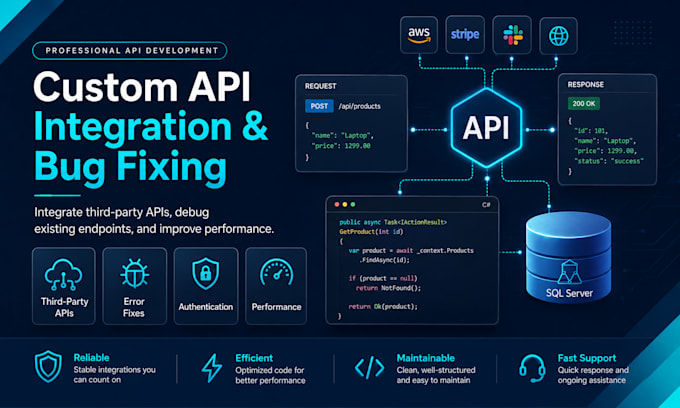Click the Error Fixes card label
This screenshot has height=408, width=680.
click(x=134, y=307)
